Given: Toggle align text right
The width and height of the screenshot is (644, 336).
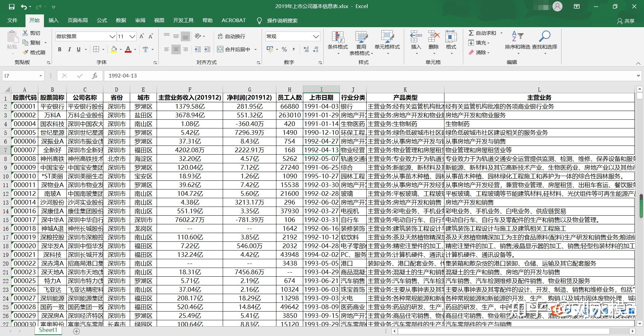Looking at the screenshot, I should pyautogui.click(x=185, y=49).
